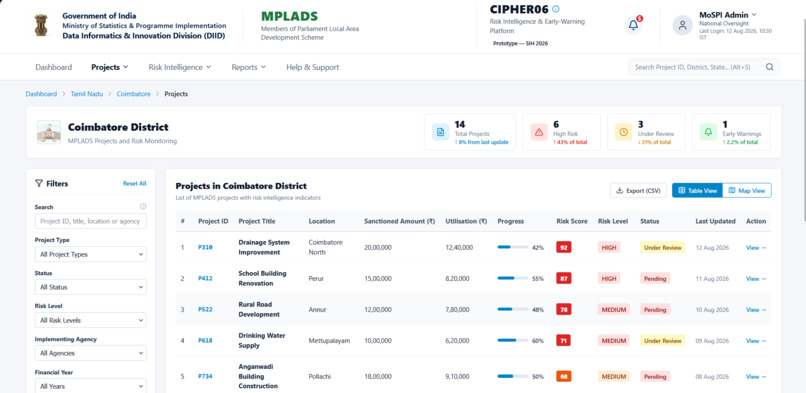Click the search magnifier icon in navbar
806x393 pixels.
click(770, 67)
